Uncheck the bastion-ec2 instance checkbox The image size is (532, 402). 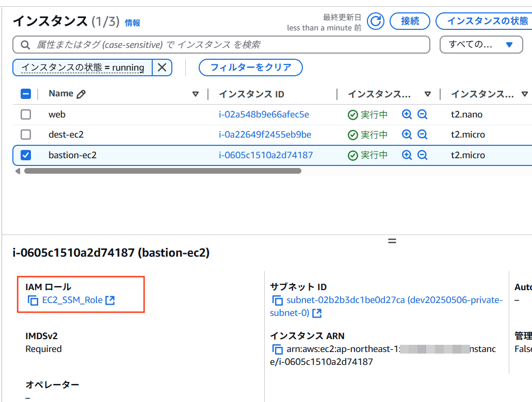click(x=26, y=155)
